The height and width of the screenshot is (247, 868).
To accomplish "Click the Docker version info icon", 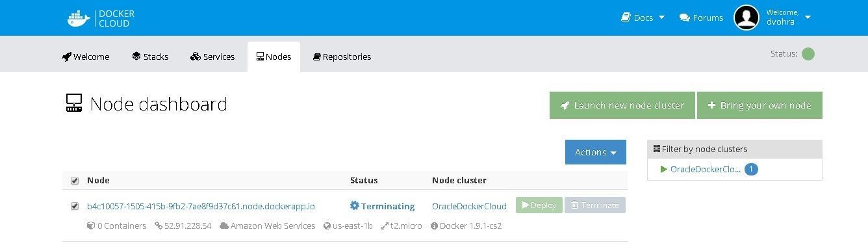I will [x=434, y=226].
